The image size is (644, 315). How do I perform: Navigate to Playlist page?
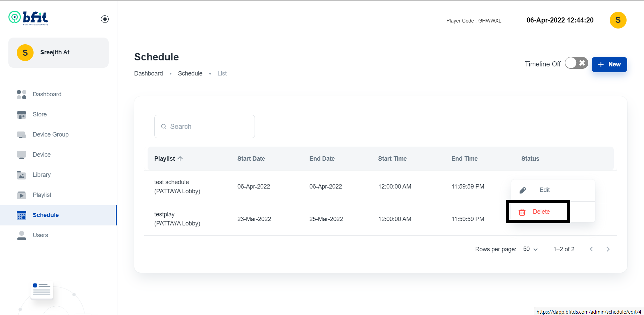pos(58,195)
